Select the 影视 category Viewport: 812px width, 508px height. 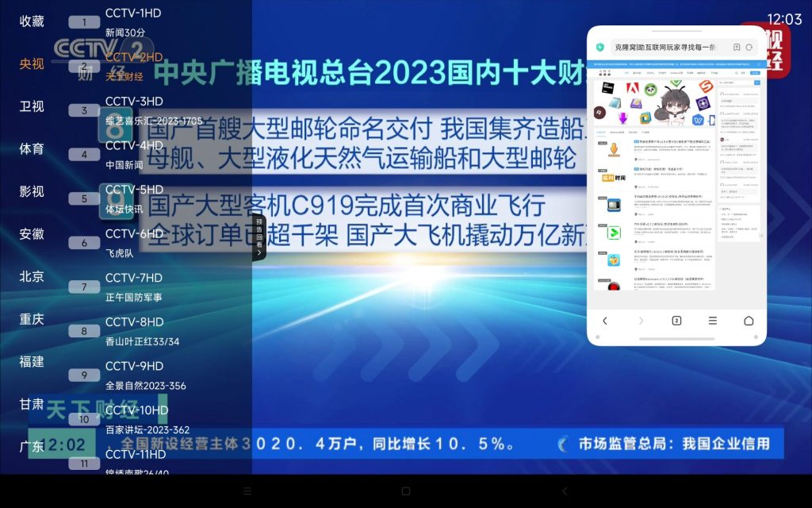point(32,190)
